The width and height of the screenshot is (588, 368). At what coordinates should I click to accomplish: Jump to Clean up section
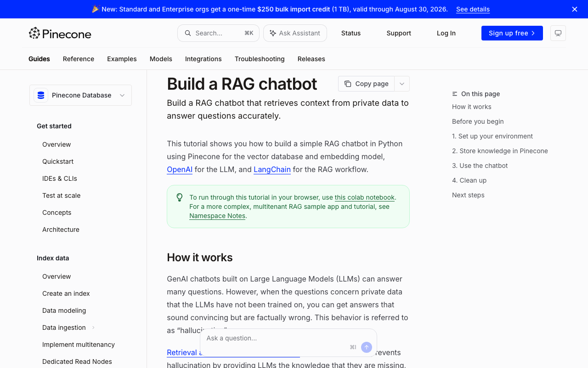(x=469, y=180)
